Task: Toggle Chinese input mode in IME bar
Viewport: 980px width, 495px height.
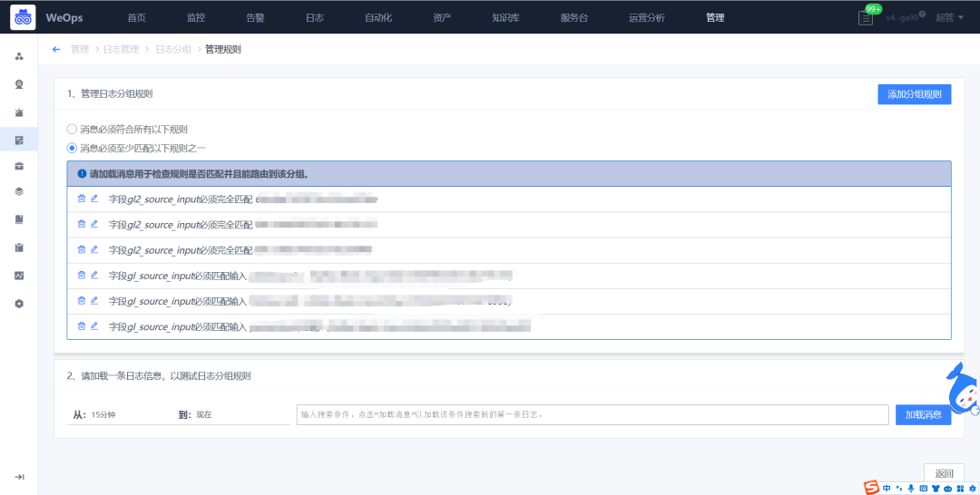Action: (x=887, y=488)
